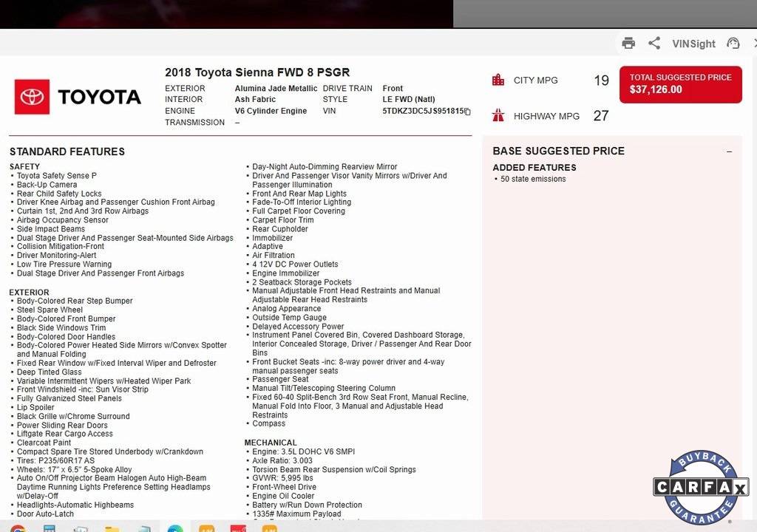This screenshot has width=757, height=532.
Task: Open Microsoft Edge from the taskbar
Action: pos(174,528)
